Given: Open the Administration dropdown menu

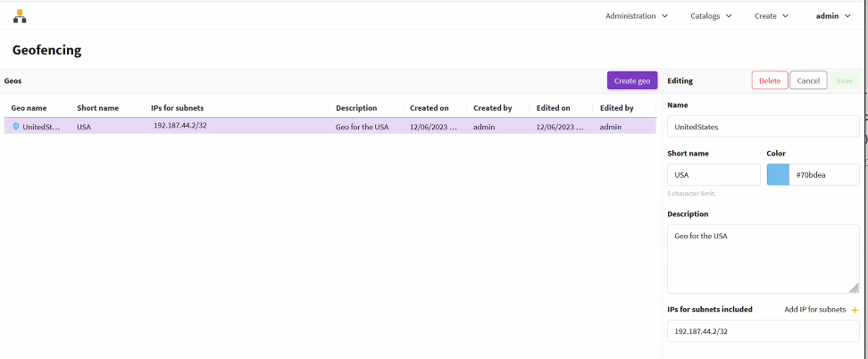Looking at the screenshot, I should coord(636,16).
